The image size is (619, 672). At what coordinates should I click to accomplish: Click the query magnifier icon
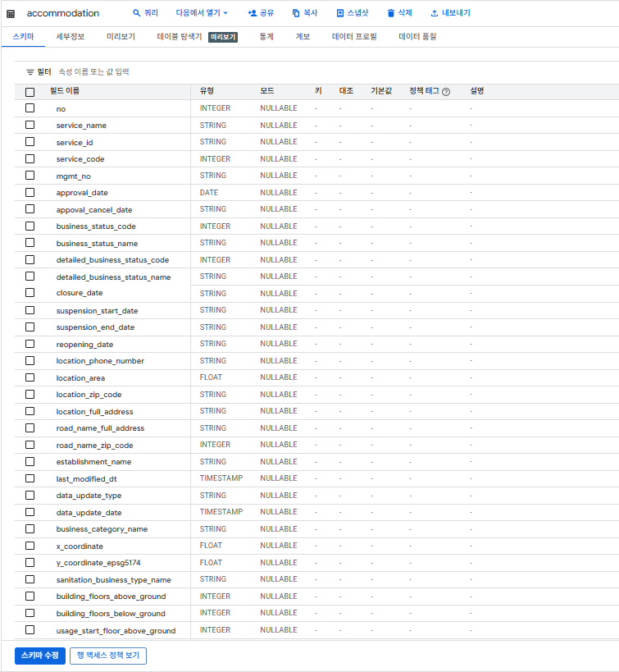coord(137,13)
